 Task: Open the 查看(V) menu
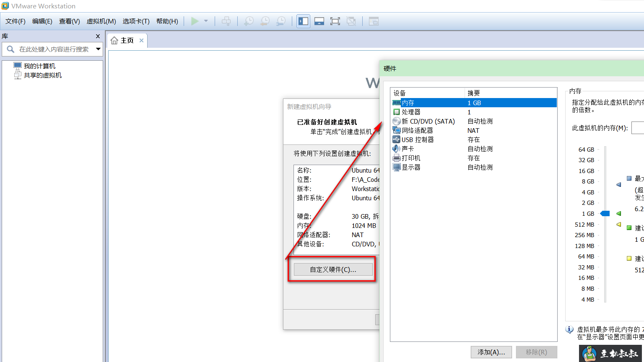(x=70, y=21)
